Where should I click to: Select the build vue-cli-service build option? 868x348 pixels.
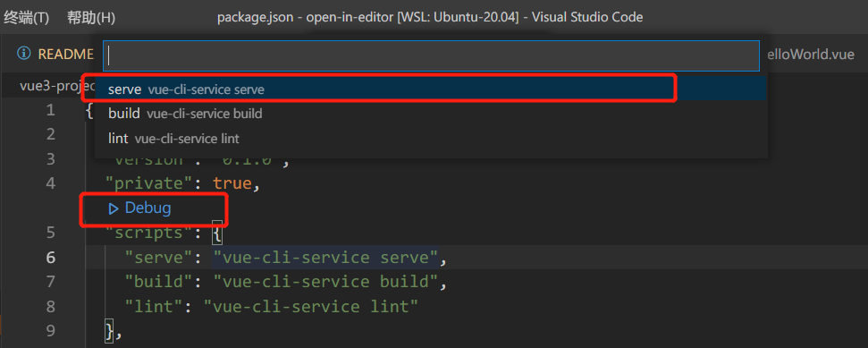tap(431, 114)
